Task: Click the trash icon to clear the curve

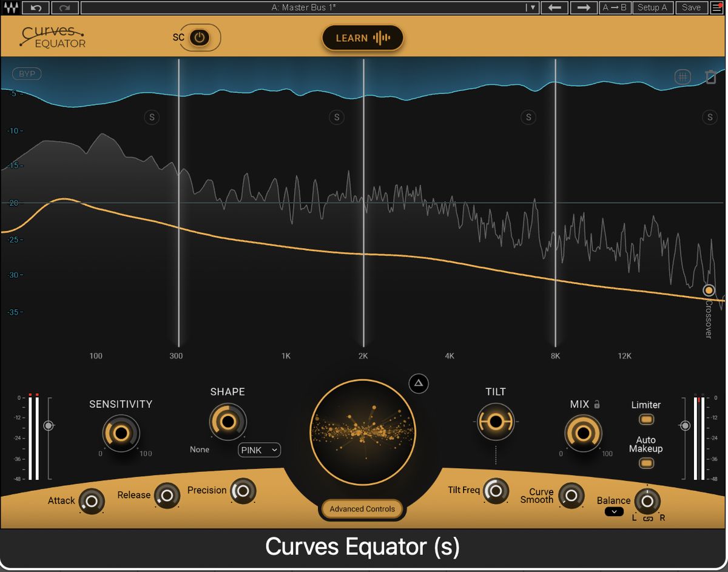Action: click(710, 76)
